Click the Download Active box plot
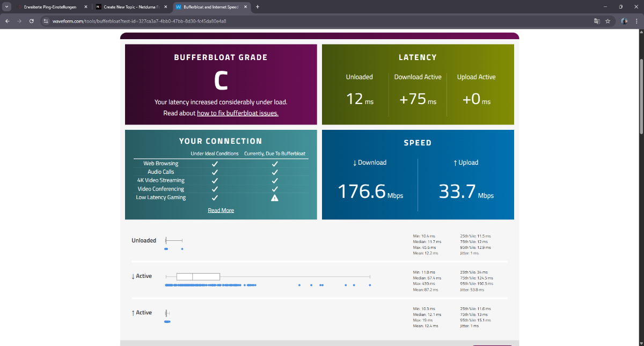This screenshot has width=644, height=346. [198, 276]
